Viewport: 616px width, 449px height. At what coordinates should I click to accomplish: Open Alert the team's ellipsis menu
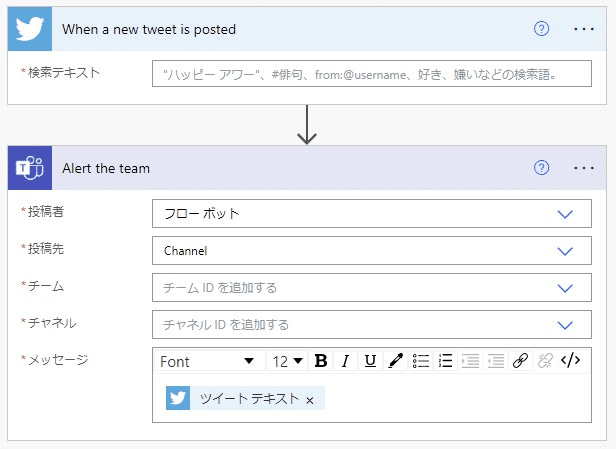[584, 168]
